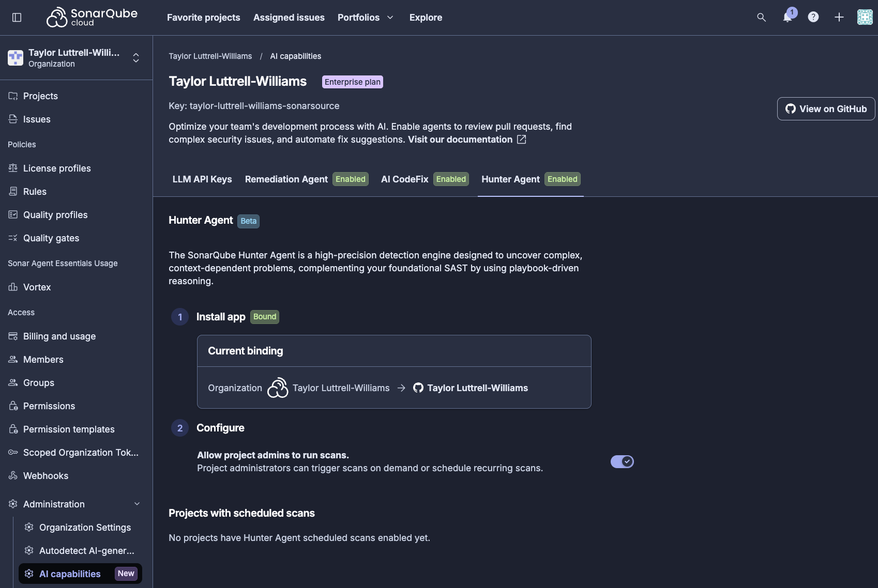Open the help question mark icon
This screenshot has width=878, height=588.
click(813, 17)
